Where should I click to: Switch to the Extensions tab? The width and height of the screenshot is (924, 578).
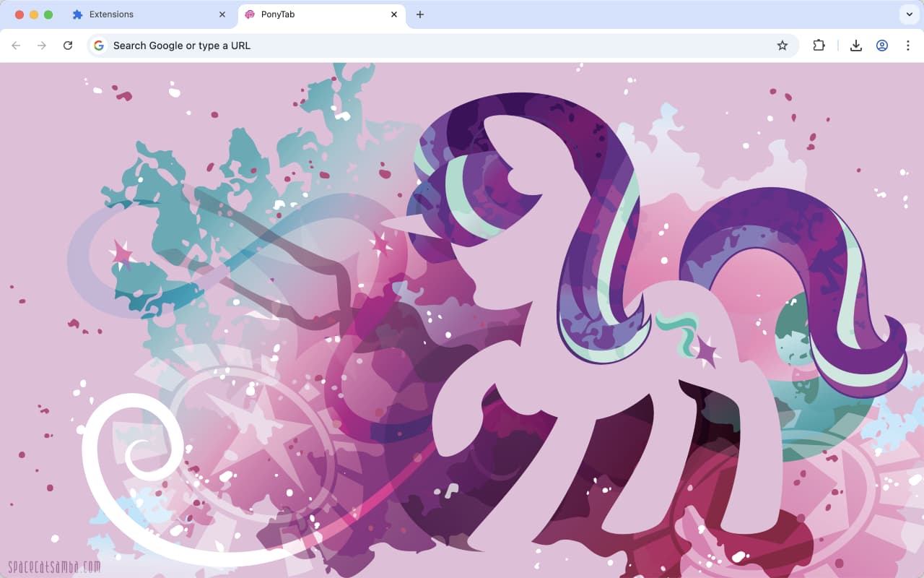point(149,14)
